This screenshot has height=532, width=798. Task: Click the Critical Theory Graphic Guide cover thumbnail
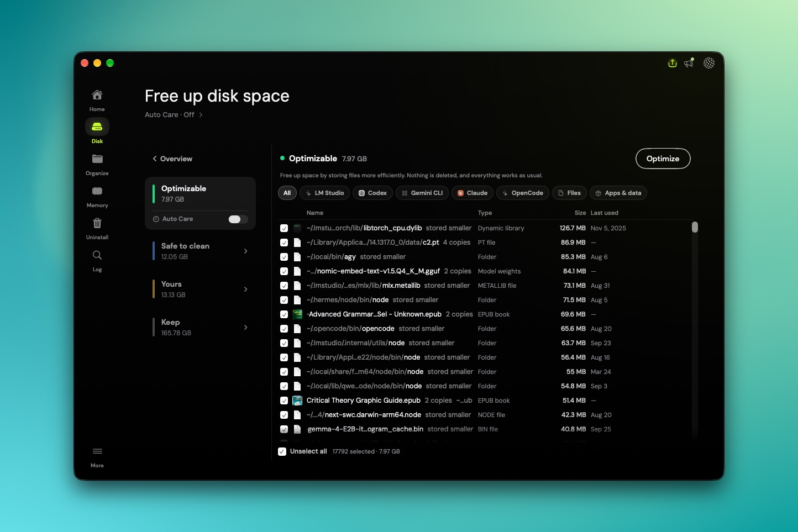pyautogui.click(x=297, y=401)
